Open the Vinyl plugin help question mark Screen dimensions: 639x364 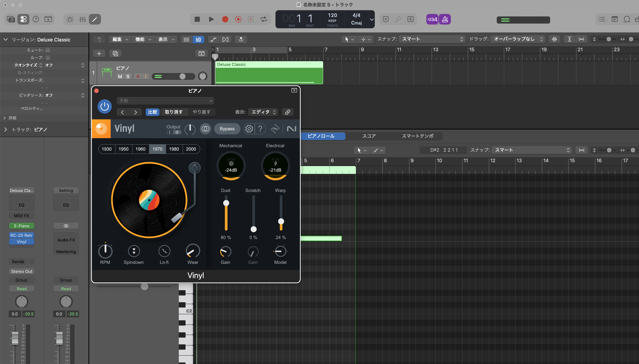click(260, 129)
